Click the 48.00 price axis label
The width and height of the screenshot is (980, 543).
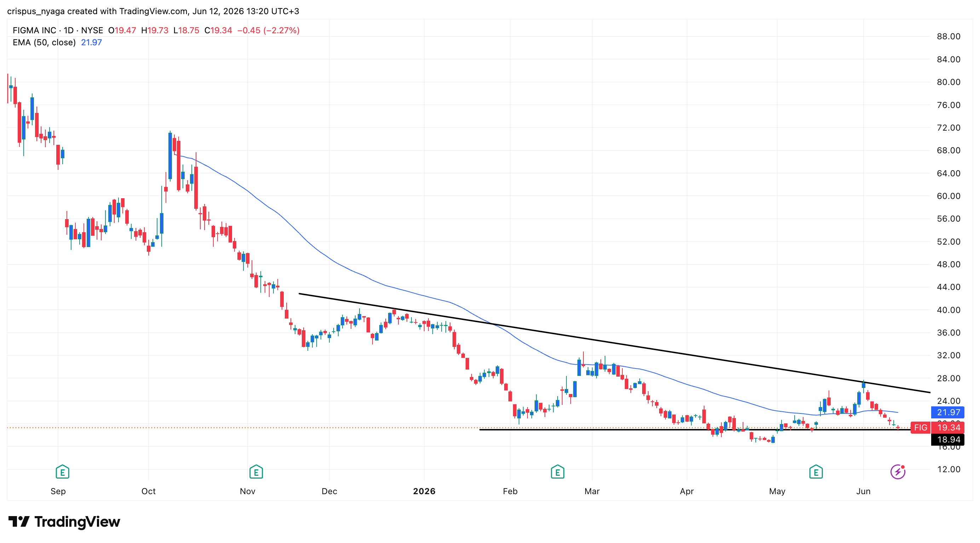pos(949,264)
